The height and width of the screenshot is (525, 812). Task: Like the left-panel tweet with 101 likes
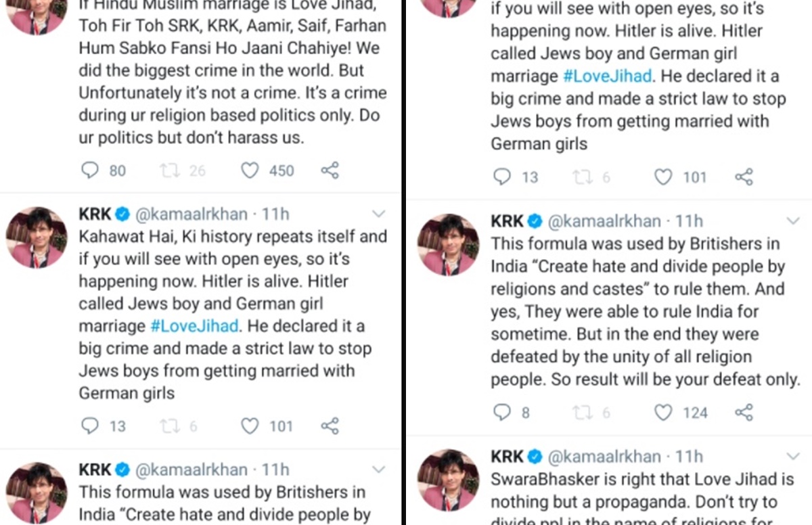(x=250, y=426)
